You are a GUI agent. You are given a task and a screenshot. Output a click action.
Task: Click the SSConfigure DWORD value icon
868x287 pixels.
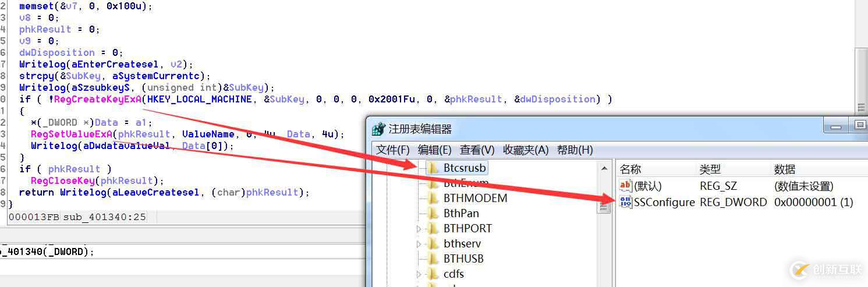click(626, 202)
